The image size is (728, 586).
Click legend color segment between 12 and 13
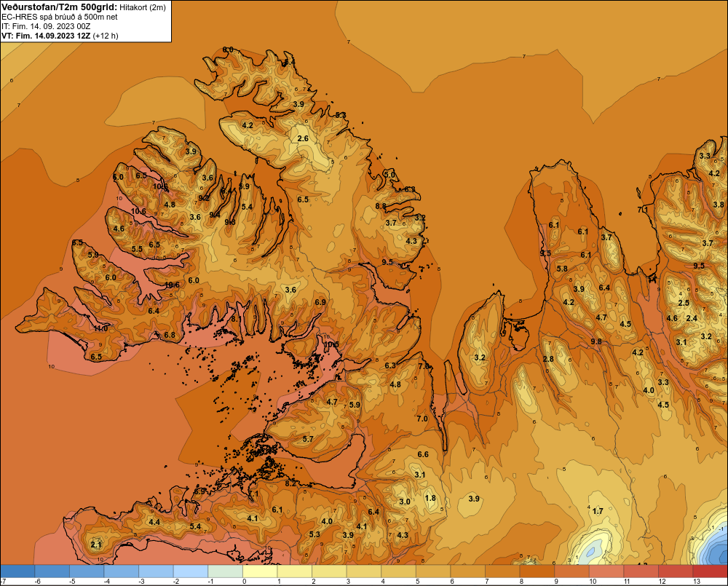[x=676, y=571]
